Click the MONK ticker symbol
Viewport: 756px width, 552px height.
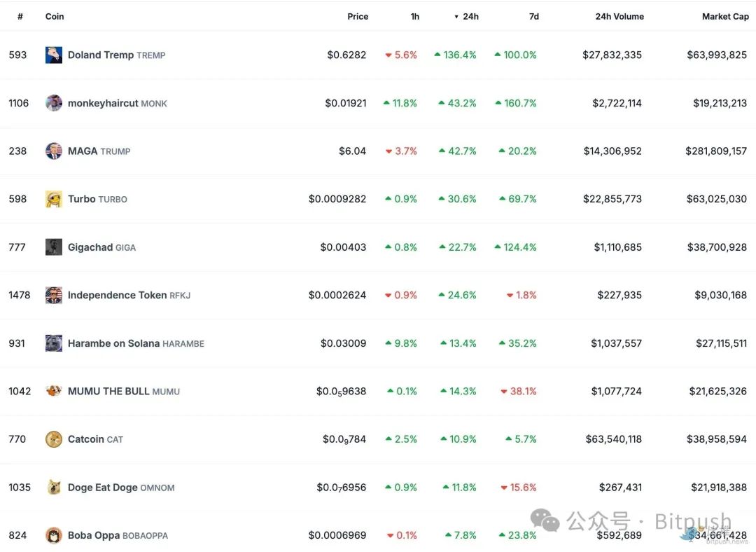click(x=154, y=104)
